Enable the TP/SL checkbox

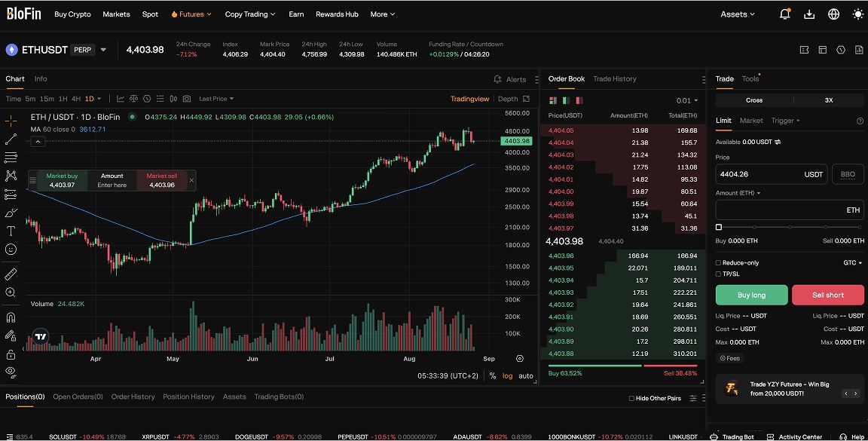coord(718,274)
